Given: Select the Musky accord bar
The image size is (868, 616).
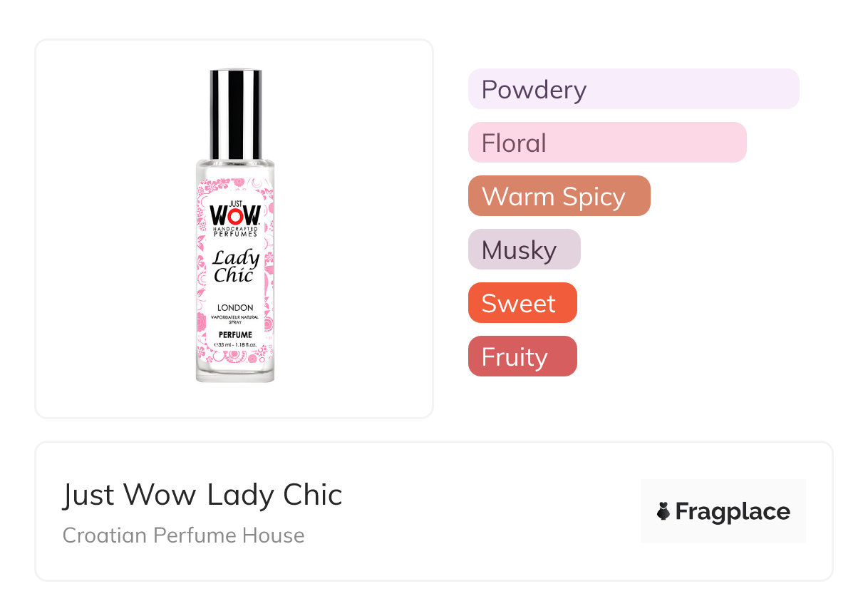Looking at the screenshot, I should (525, 250).
